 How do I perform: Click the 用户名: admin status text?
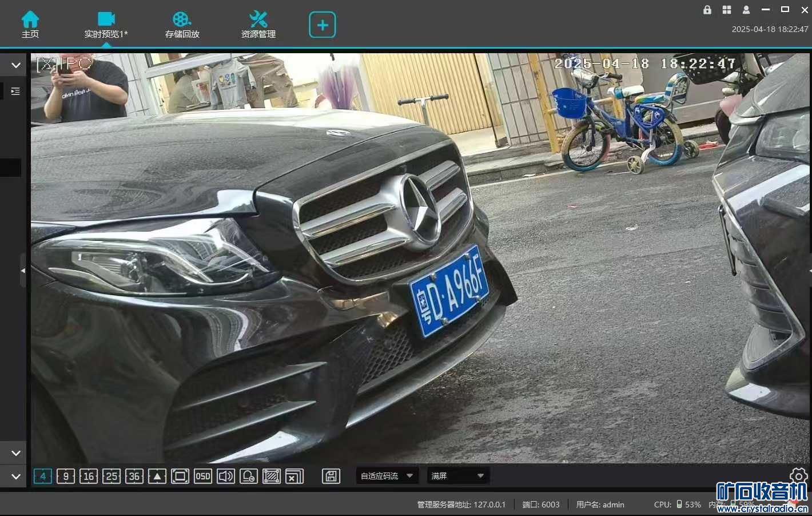(600, 505)
